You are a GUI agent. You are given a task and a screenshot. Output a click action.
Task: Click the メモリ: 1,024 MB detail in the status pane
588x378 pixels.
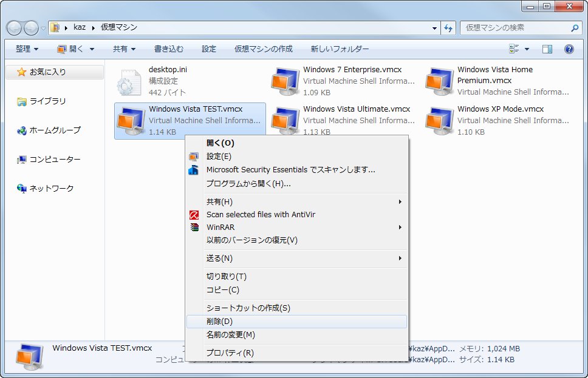point(490,349)
